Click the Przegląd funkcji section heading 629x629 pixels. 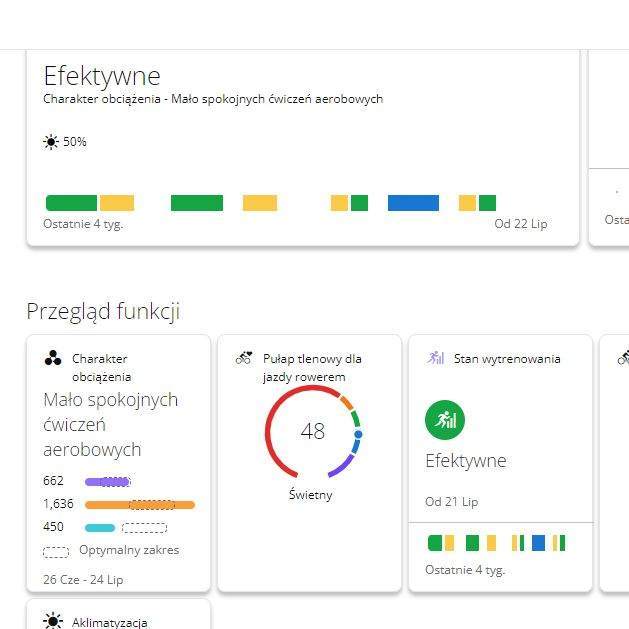point(103,311)
